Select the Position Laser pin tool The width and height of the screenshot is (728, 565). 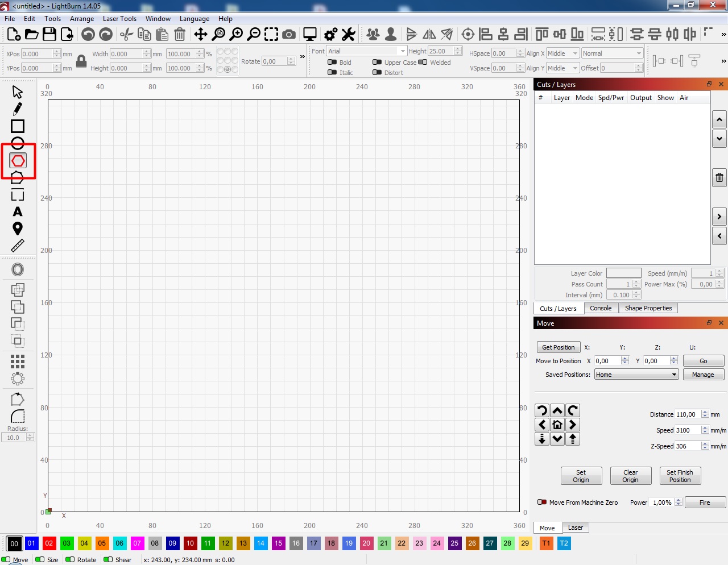18,229
